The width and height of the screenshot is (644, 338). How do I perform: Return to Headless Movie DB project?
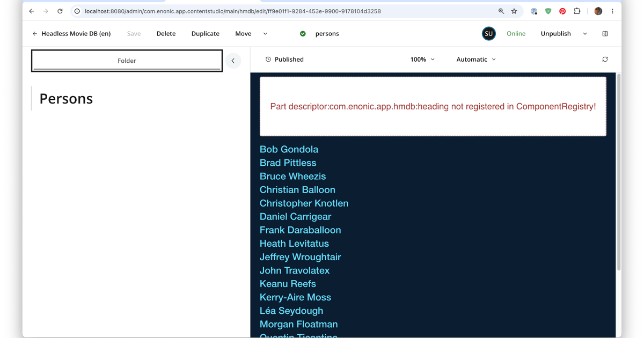click(71, 33)
